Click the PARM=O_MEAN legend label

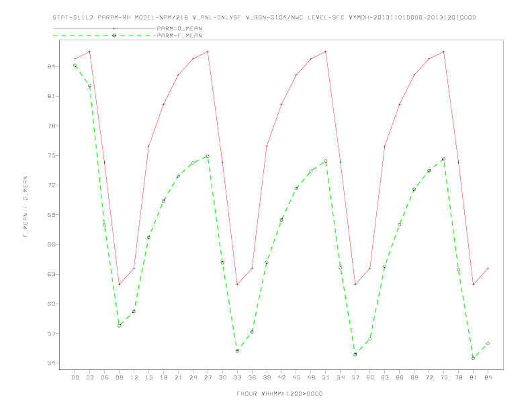click(x=179, y=28)
